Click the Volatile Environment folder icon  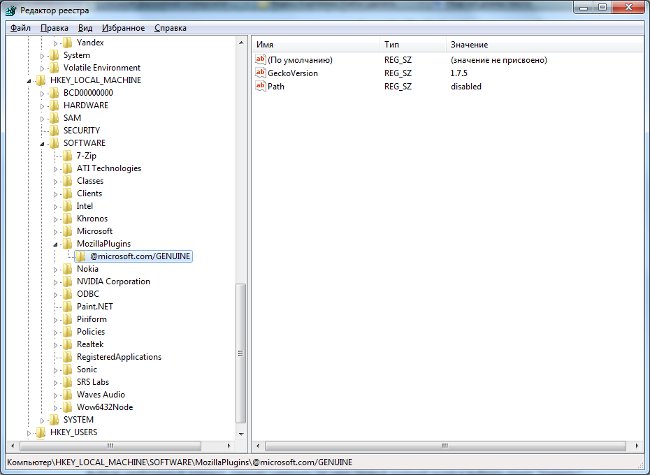54,68
